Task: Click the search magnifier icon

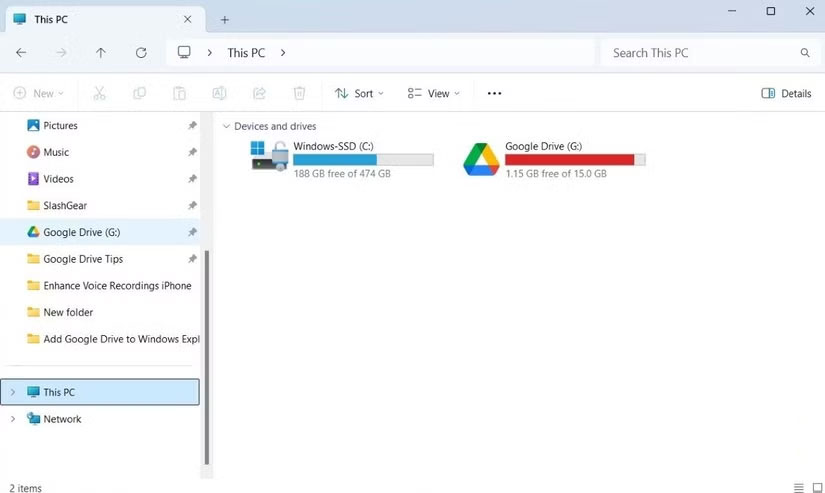Action: point(805,53)
